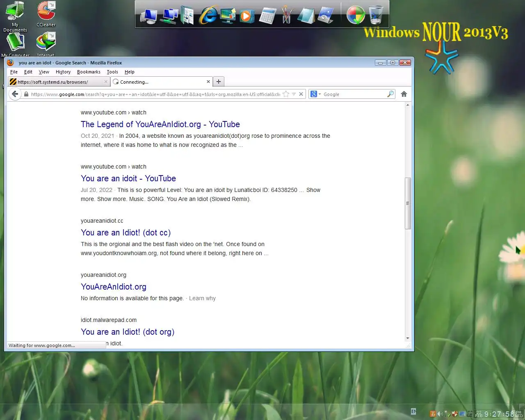Open You are an Idiot! (dot org) link
The width and height of the screenshot is (525, 420).
click(128, 332)
